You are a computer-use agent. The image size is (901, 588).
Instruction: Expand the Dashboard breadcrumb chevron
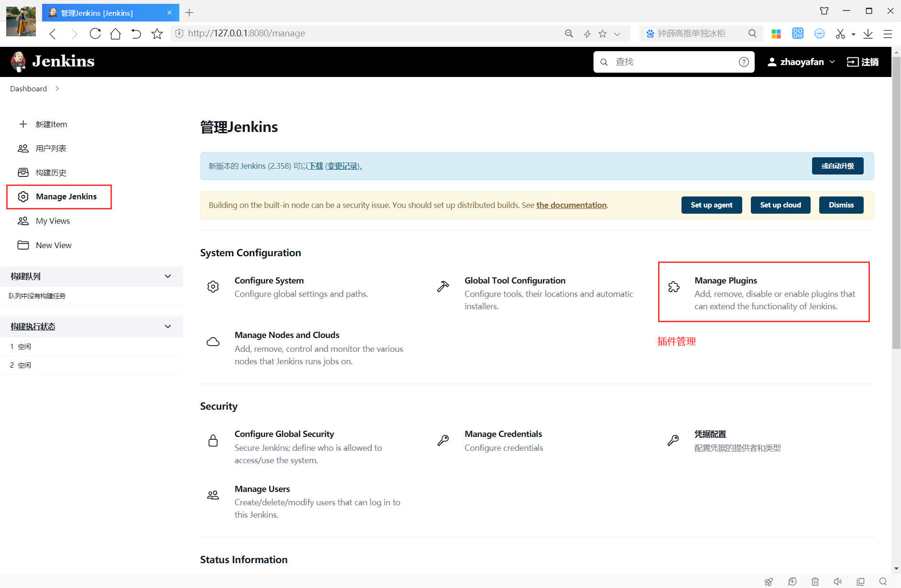57,88
